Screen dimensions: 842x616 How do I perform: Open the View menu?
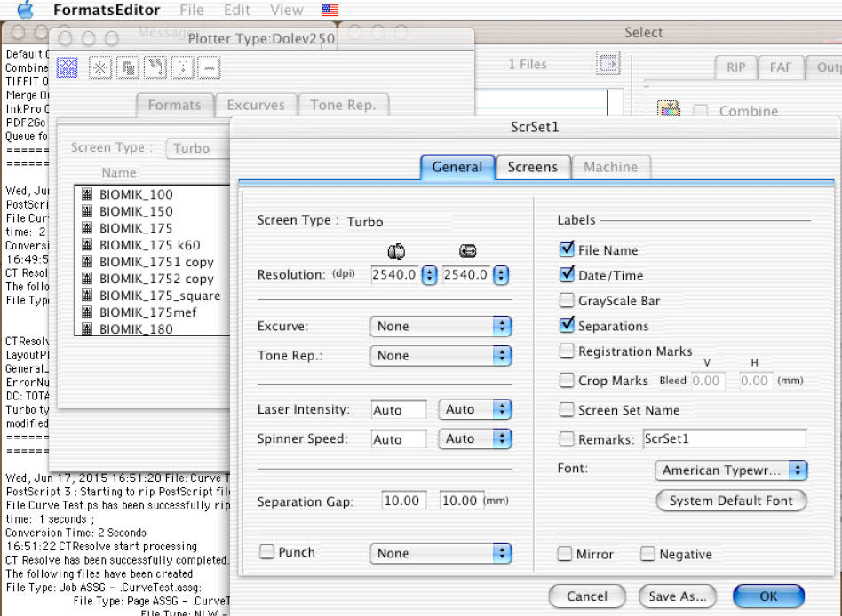point(287,10)
